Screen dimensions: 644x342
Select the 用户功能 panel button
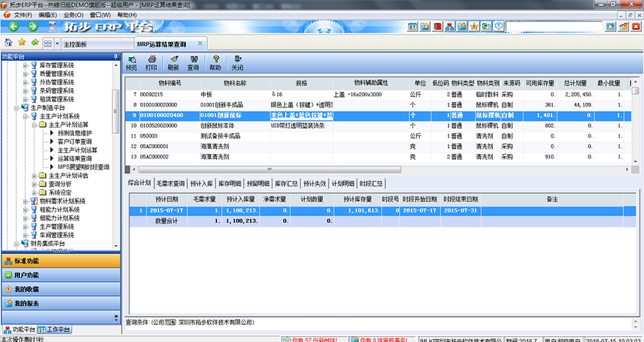coord(59,275)
